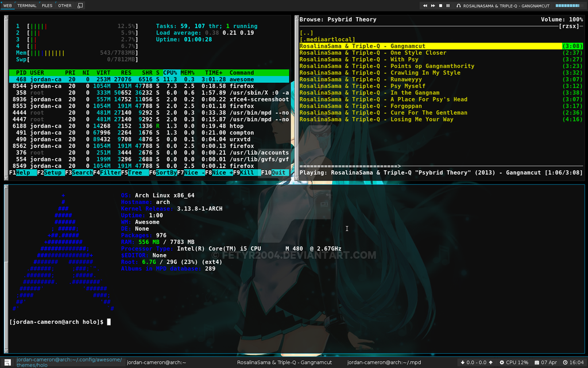Click the skip-backward icon in the top bar
The height and width of the screenshot is (368, 588).
(425, 5)
